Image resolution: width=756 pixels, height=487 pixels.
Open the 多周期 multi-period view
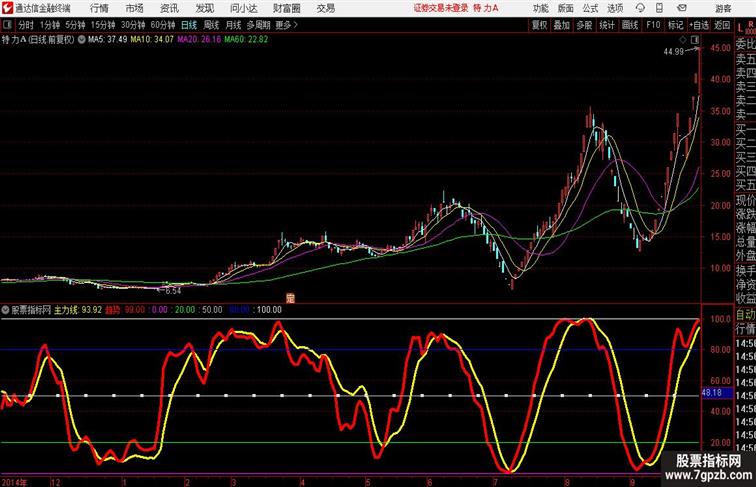[x=258, y=25]
